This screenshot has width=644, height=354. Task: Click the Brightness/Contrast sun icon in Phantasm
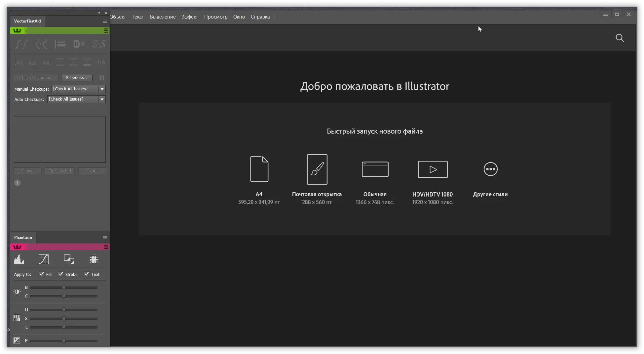pyautogui.click(x=17, y=291)
